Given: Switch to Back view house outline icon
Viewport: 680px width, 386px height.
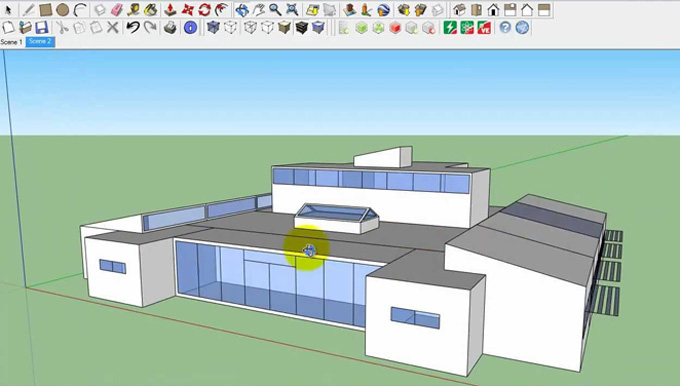Looking at the screenshot, I should (527, 10).
